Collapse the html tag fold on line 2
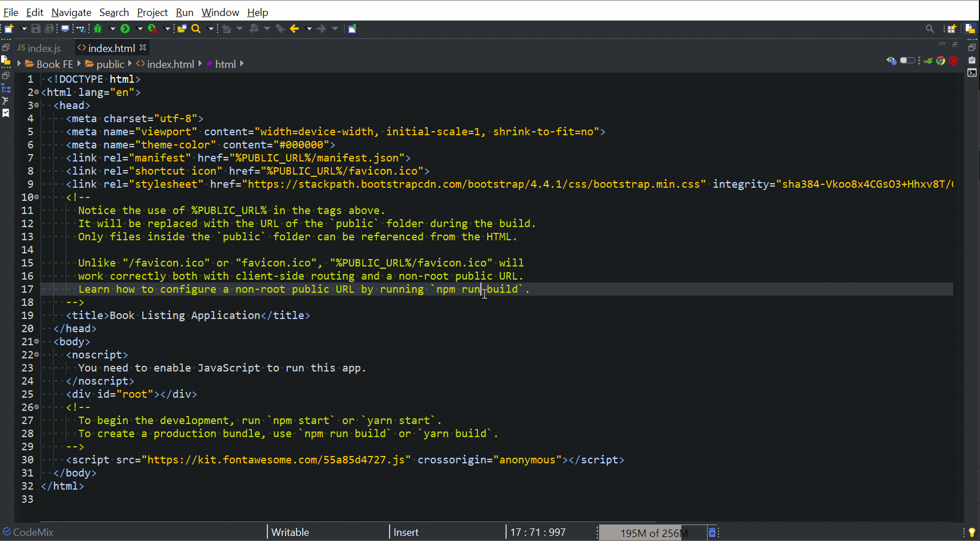Image resolution: width=980 pixels, height=541 pixels. pyautogui.click(x=37, y=92)
